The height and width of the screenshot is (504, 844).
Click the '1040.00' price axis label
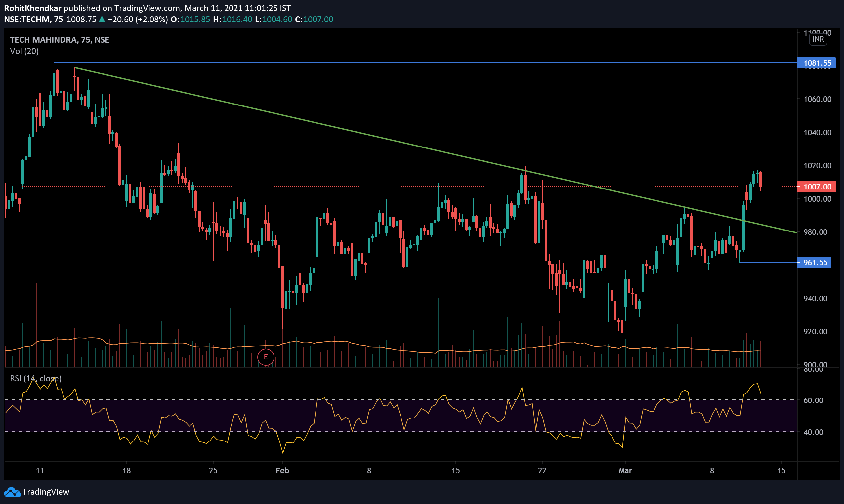coord(818,133)
